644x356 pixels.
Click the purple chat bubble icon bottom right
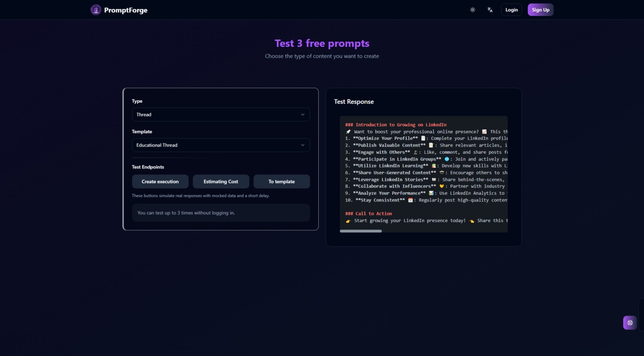point(630,322)
